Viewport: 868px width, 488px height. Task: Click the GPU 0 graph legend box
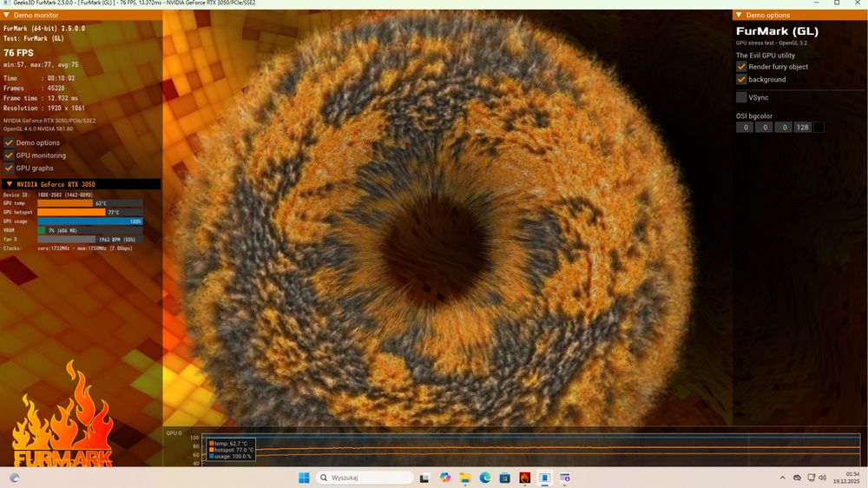coord(231,450)
